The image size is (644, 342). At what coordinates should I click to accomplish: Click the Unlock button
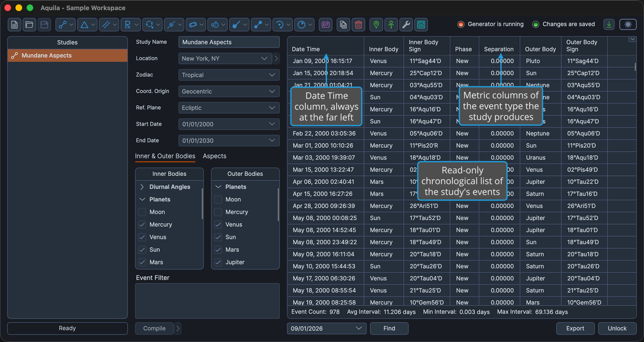click(x=617, y=328)
